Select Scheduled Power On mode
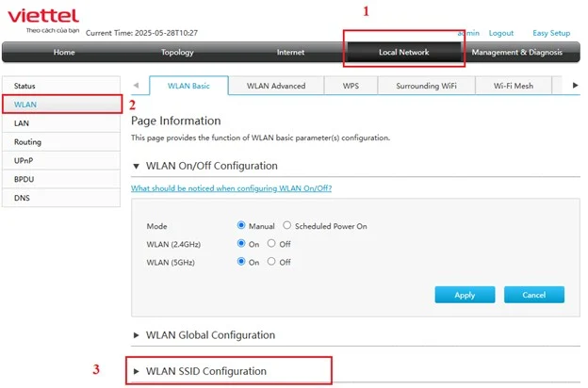This screenshot has height=388, width=588. [286, 225]
